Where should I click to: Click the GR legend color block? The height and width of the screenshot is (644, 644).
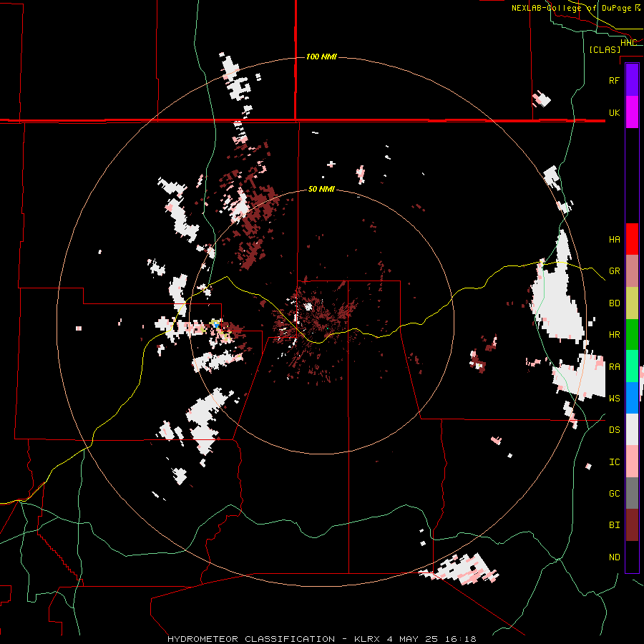[x=632, y=270]
